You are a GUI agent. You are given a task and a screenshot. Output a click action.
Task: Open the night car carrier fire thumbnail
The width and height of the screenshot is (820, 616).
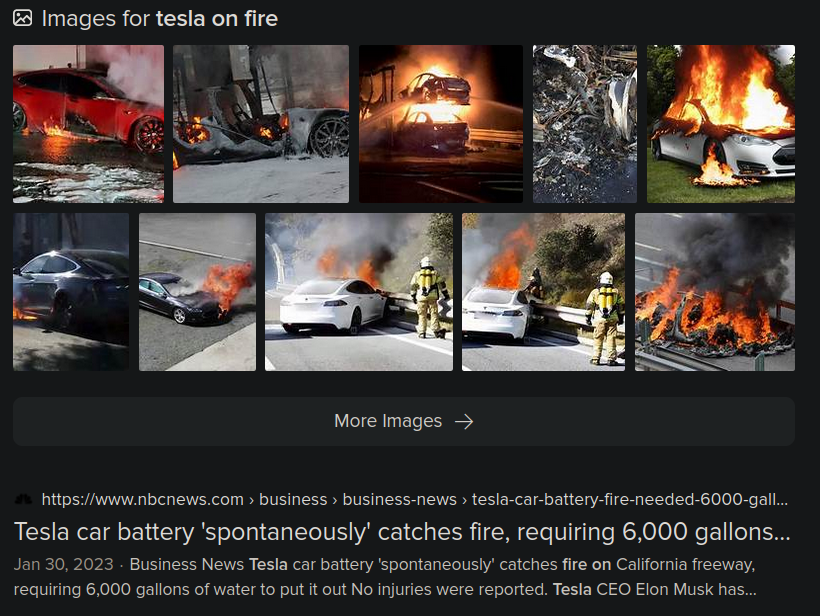coord(441,124)
